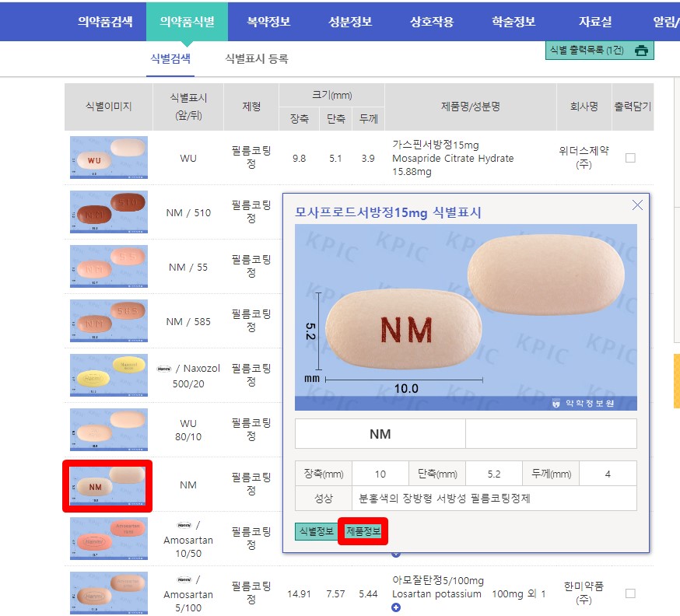Open the WU pill thumbnail for 가스핀서방정
The image size is (680, 616).
point(109,157)
